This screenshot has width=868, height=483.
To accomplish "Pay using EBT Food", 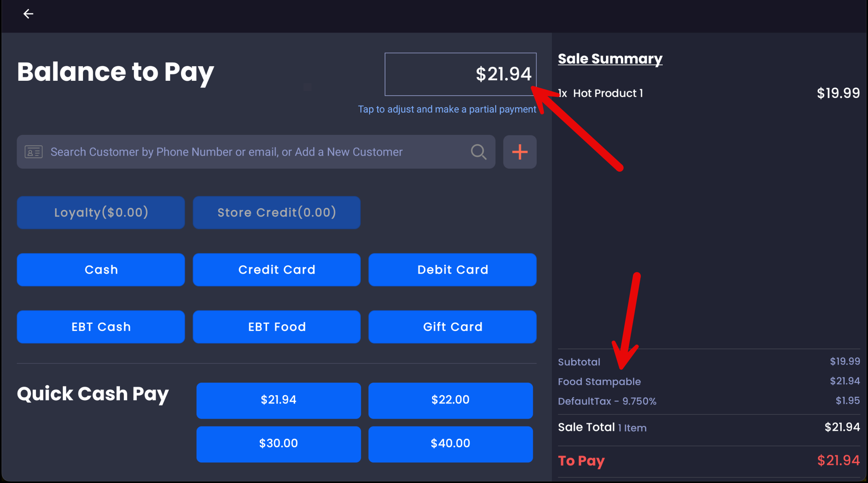I will coord(277,327).
